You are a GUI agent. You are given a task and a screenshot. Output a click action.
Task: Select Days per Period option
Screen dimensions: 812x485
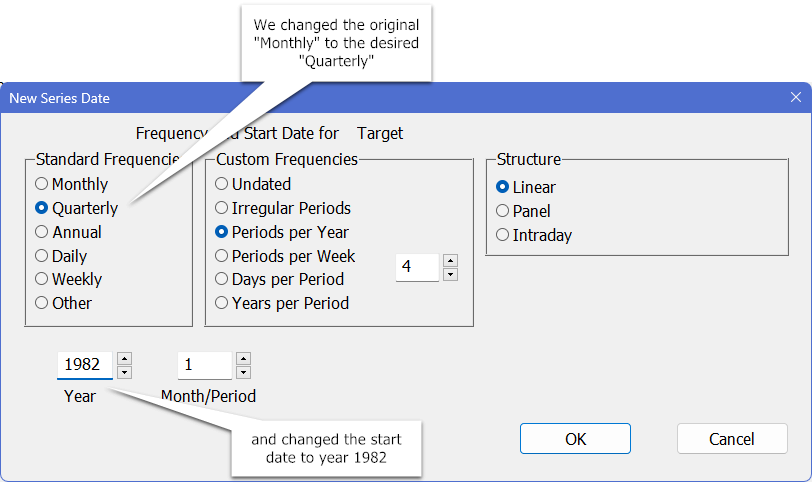click(x=222, y=279)
